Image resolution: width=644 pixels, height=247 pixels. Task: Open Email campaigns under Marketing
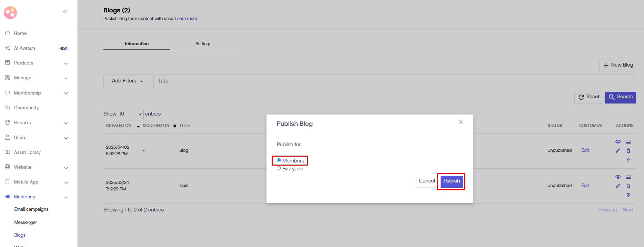pos(31,209)
